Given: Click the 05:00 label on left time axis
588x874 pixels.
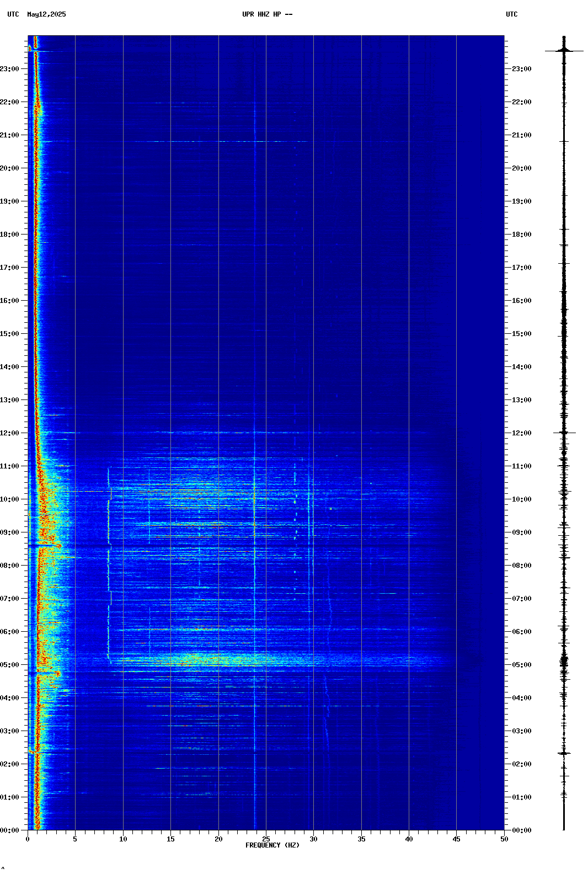Looking at the screenshot, I should [9, 665].
